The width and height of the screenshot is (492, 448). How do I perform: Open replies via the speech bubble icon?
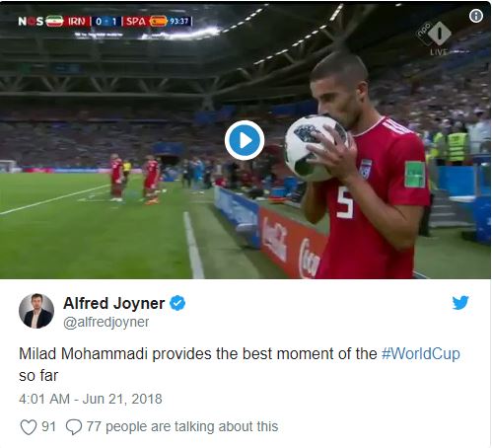(74, 427)
